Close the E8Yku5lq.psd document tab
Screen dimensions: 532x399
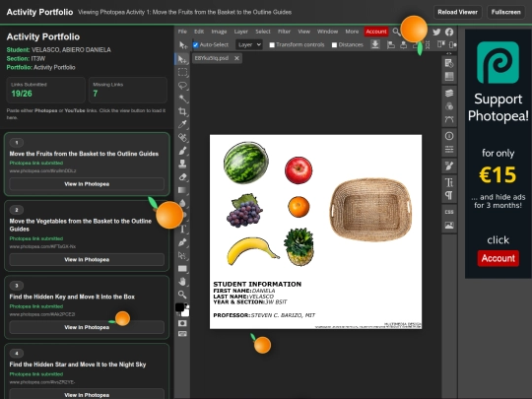(236, 58)
